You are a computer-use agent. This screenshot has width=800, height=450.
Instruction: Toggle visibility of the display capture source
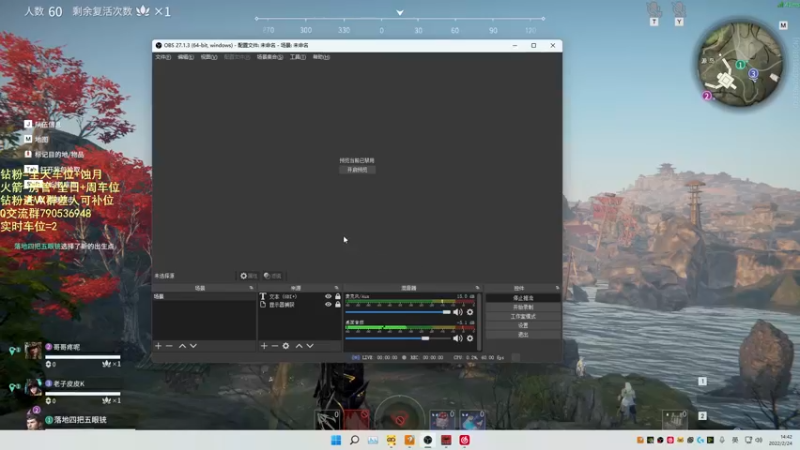click(328, 305)
